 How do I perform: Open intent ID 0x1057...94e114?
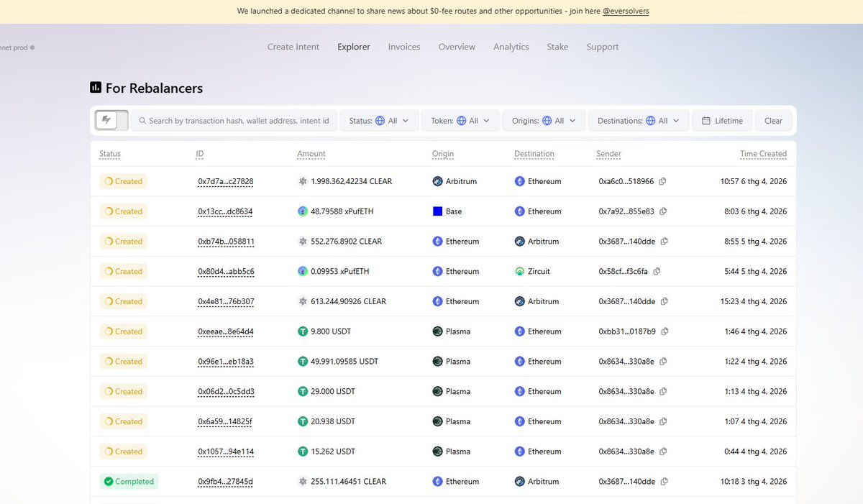point(226,452)
